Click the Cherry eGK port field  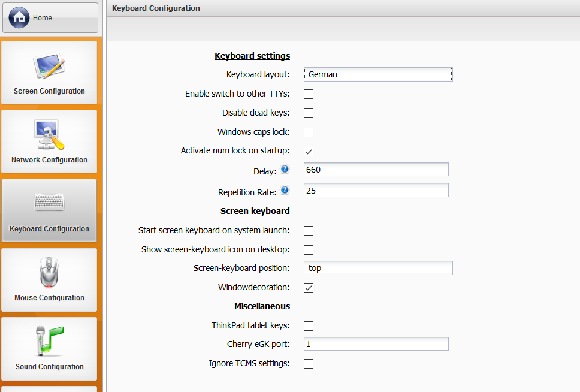point(376,344)
